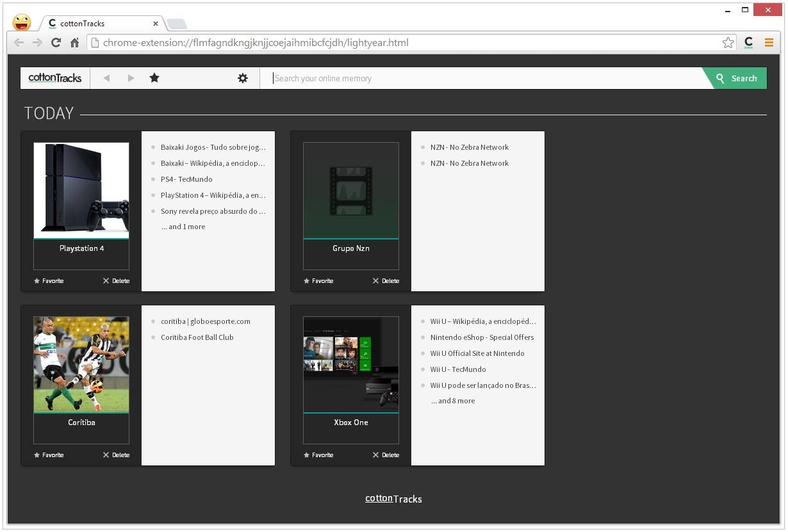Expand '... and 1 more' in Playstation 4 card

coord(183,227)
